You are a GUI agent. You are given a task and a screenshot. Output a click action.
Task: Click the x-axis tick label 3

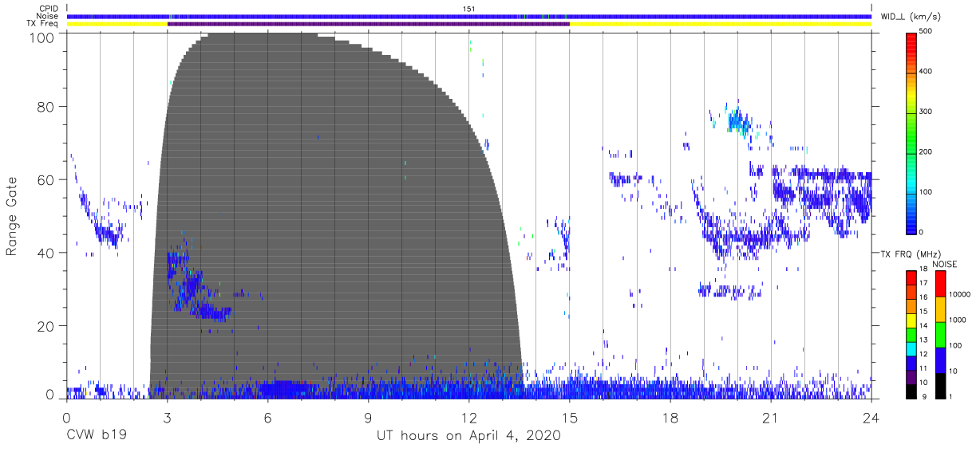click(x=167, y=418)
